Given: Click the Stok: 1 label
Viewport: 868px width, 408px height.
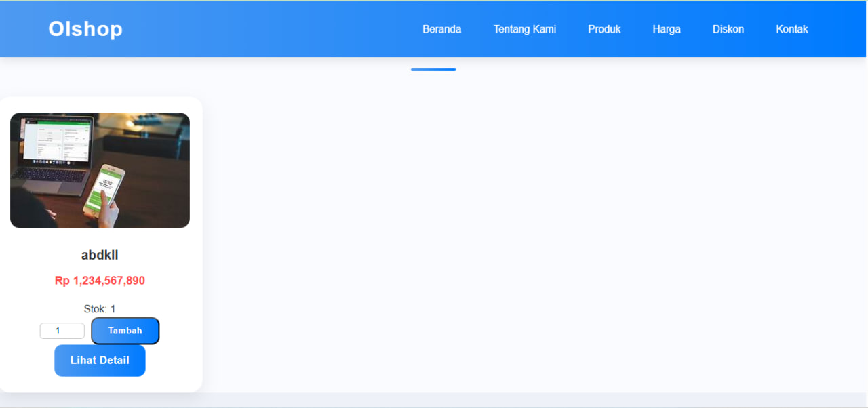Looking at the screenshot, I should pos(100,309).
